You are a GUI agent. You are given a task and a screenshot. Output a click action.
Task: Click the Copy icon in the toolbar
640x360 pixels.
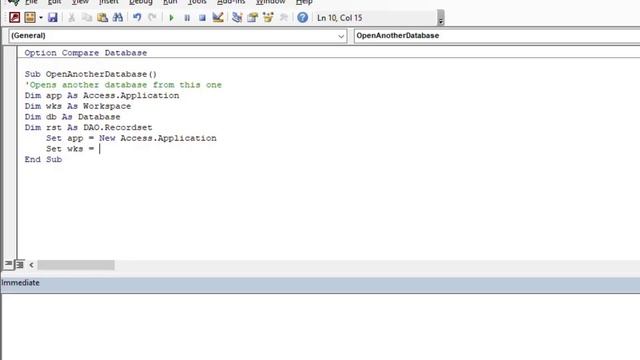click(x=87, y=18)
